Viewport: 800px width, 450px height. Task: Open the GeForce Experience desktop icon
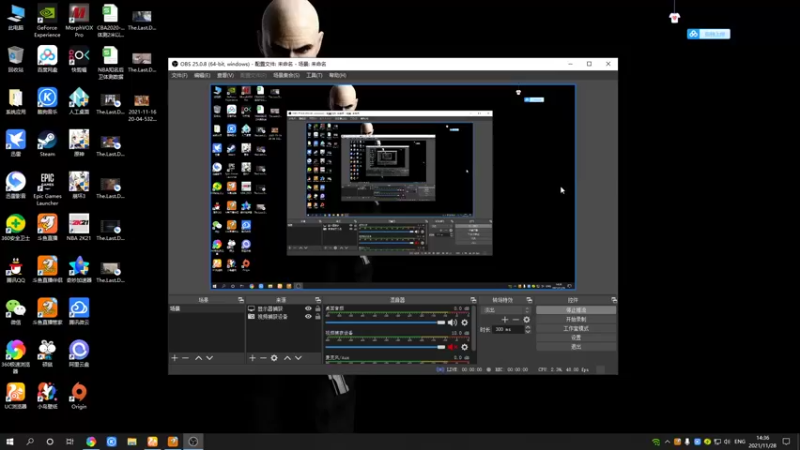pyautogui.click(x=47, y=21)
